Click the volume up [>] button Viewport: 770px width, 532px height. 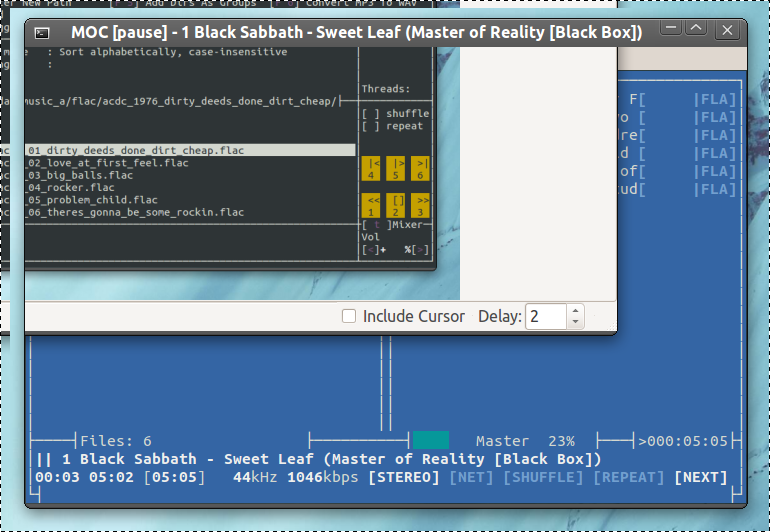pyautogui.click(x=420, y=250)
